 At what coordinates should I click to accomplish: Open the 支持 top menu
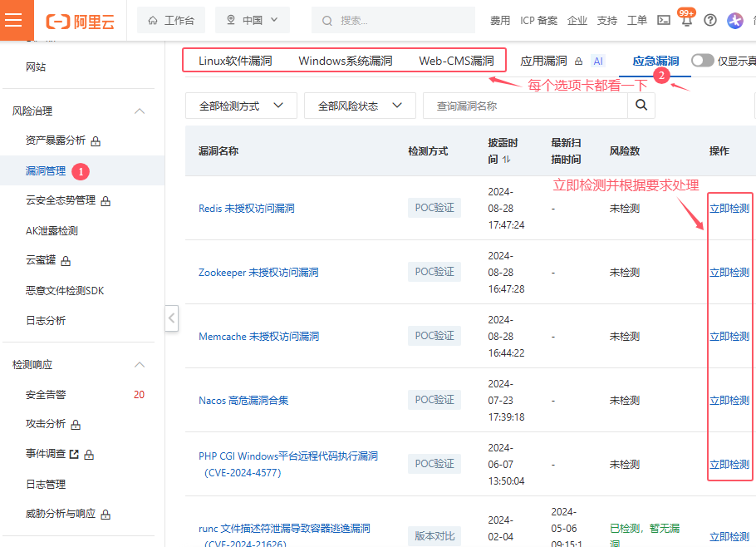point(607,20)
